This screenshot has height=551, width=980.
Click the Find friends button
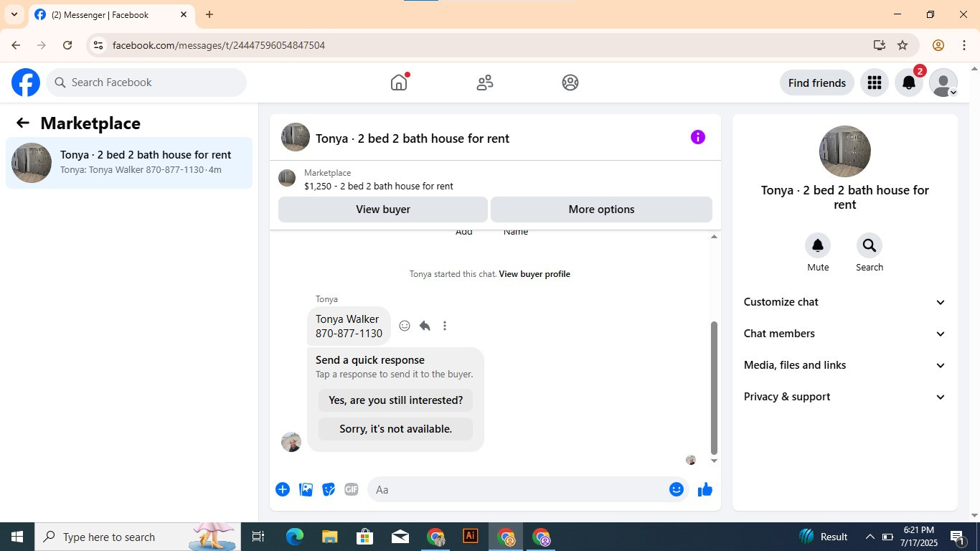817,83
